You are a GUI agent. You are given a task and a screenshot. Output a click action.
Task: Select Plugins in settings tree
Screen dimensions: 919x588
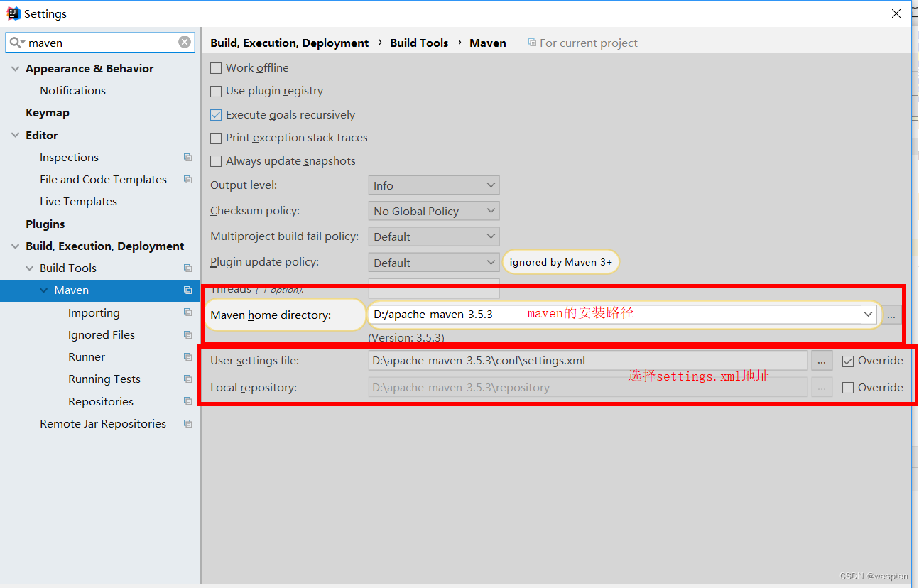(45, 224)
